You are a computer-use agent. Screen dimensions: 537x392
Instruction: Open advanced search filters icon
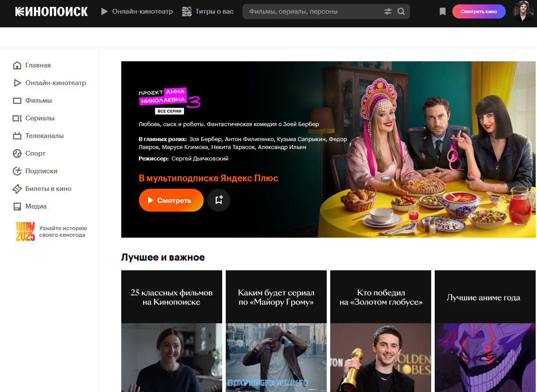pyautogui.click(x=388, y=11)
